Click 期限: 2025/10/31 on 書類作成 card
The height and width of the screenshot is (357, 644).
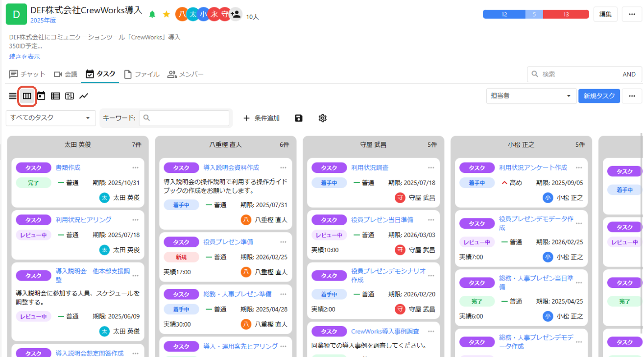(x=116, y=183)
